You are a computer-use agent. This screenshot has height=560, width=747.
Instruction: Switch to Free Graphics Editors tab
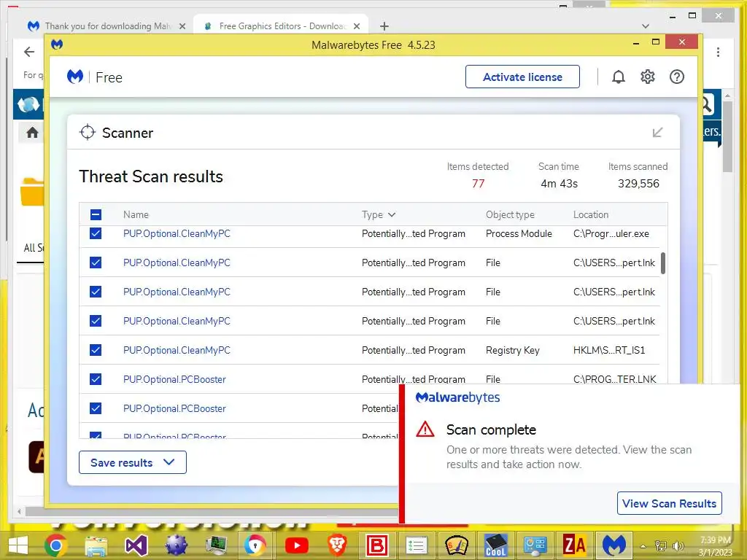coord(281,26)
